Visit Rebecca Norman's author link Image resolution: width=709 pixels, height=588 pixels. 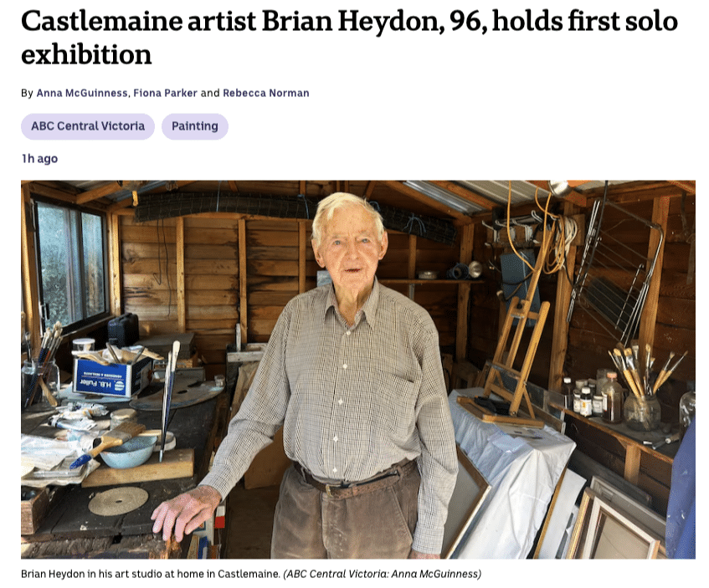tap(266, 93)
